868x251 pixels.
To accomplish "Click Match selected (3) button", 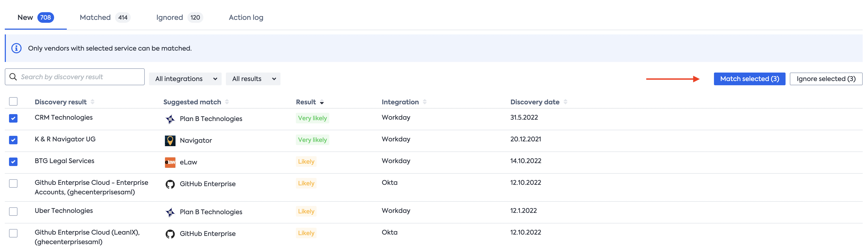I will tap(749, 79).
